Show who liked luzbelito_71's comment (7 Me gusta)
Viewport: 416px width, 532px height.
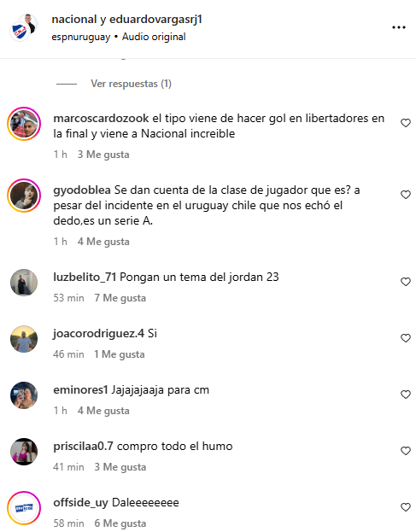[x=120, y=298]
